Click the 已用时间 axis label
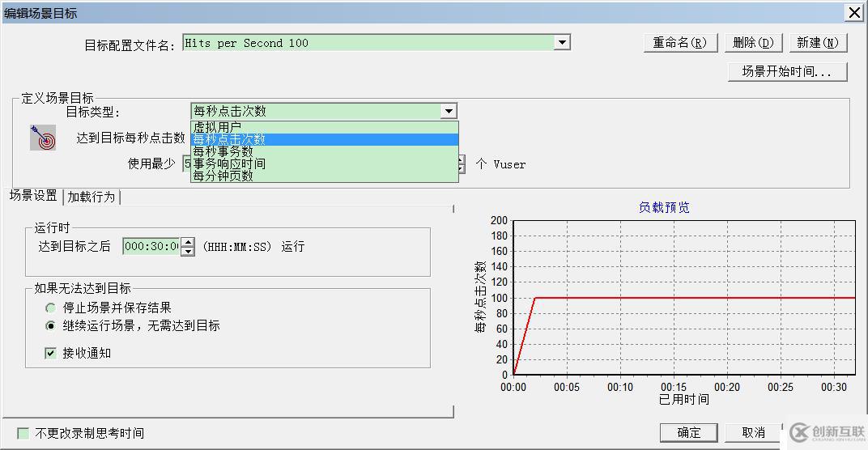 [x=683, y=399]
